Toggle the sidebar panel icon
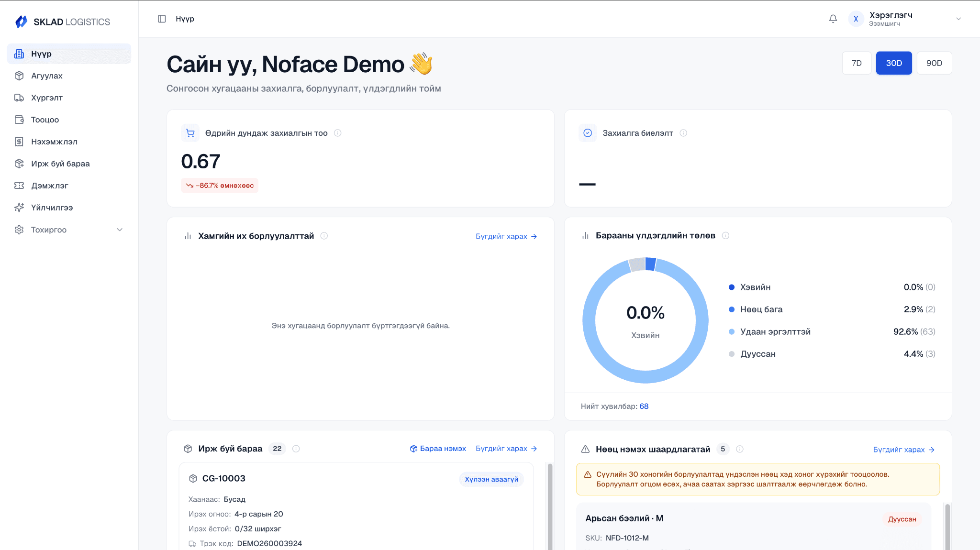This screenshot has height=550, width=980. pyautogui.click(x=162, y=19)
